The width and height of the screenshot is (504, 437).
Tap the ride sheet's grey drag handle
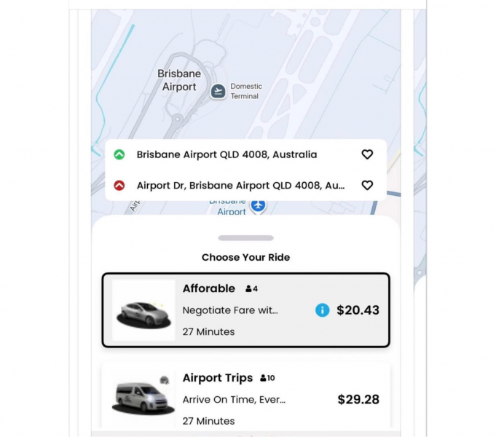(246, 238)
